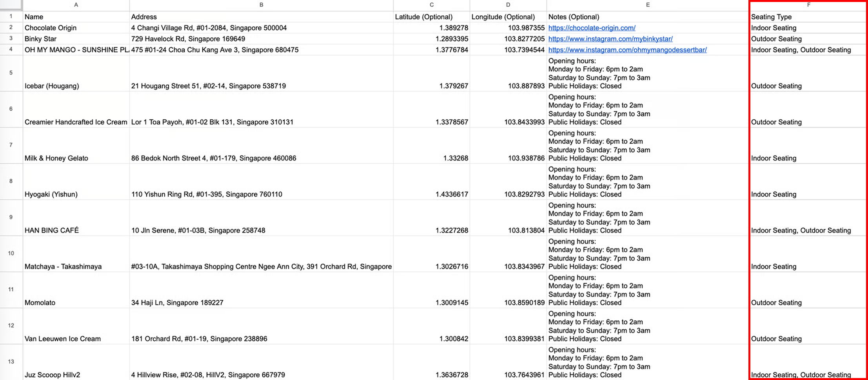
Task: Select the Seating Type header cell
Action: click(x=808, y=17)
